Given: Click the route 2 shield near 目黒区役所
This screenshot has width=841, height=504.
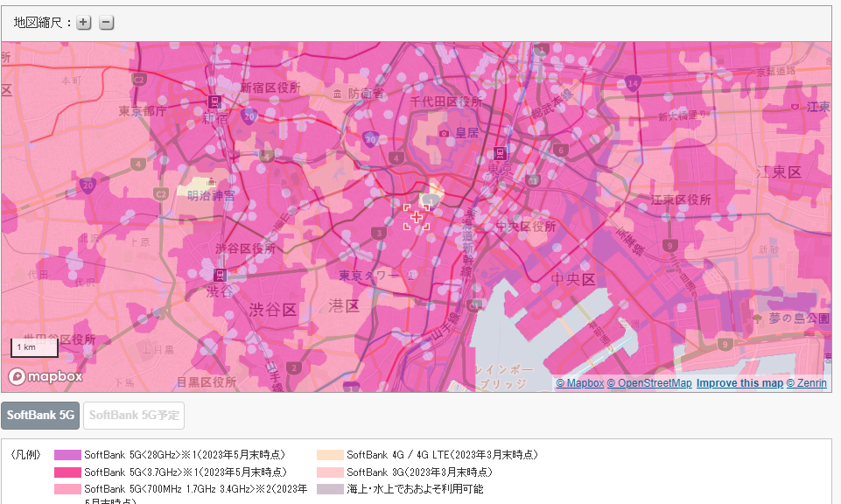Looking at the screenshot, I should [x=293, y=367].
